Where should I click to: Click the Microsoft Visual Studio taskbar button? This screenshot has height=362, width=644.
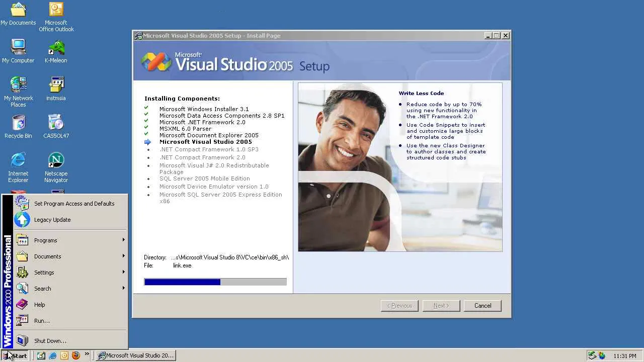[136, 355]
